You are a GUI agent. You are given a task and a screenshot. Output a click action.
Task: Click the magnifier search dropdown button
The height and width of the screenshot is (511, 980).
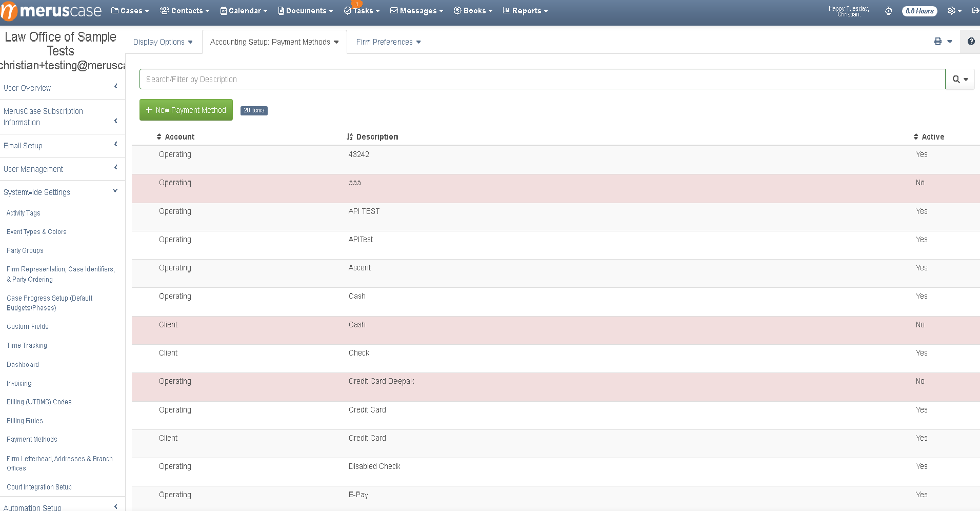(960, 79)
